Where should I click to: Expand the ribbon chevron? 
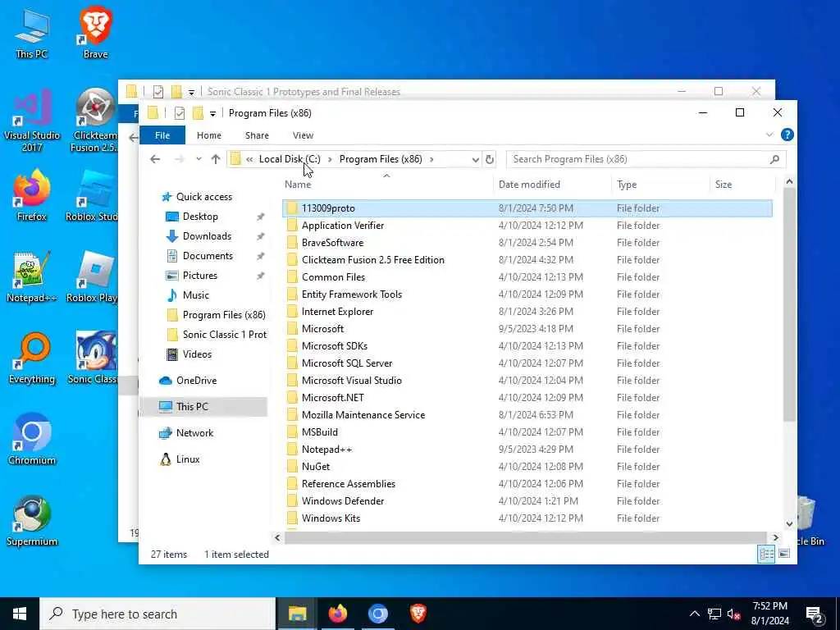(x=769, y=135)
